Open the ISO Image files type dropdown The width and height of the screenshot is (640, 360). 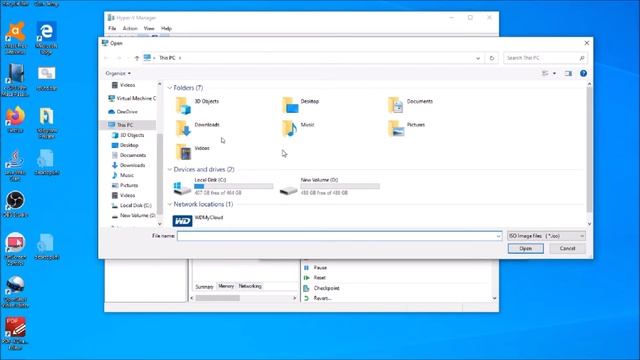click(546, 236)
